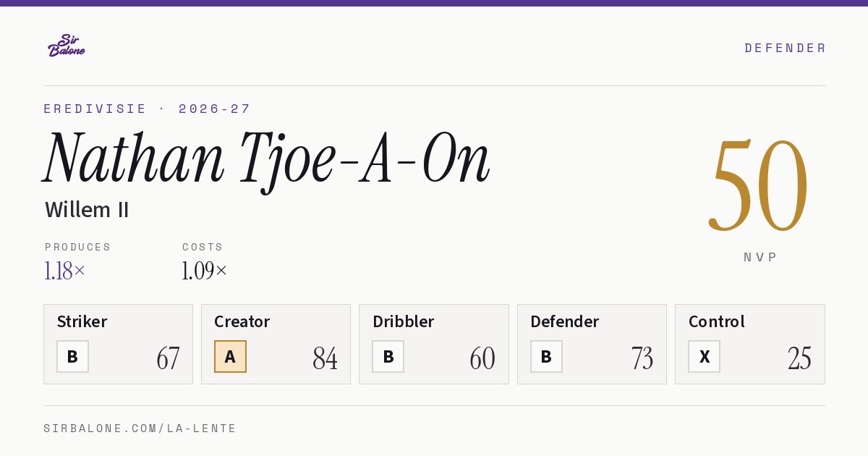
Task: Click the Dribbler score 60
Action: (x=482, y=358)
